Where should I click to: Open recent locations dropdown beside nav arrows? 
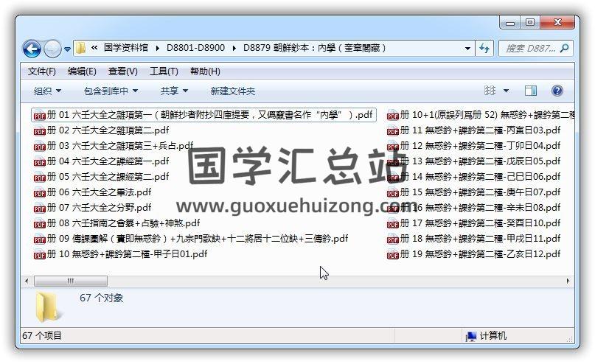[x=67, y=49]
